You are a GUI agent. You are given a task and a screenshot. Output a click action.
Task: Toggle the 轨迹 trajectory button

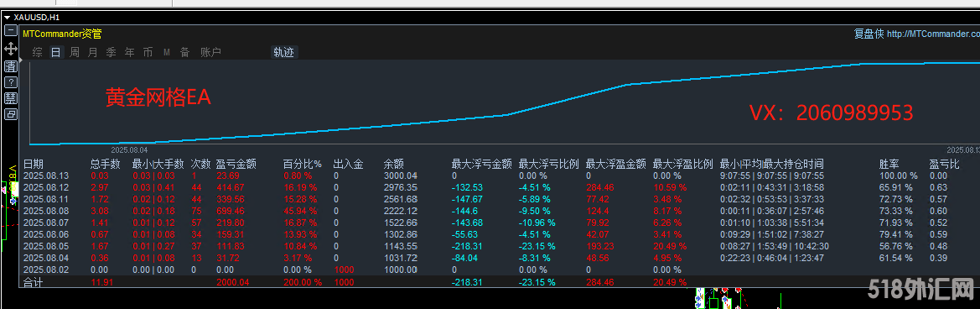pos(283,53)
